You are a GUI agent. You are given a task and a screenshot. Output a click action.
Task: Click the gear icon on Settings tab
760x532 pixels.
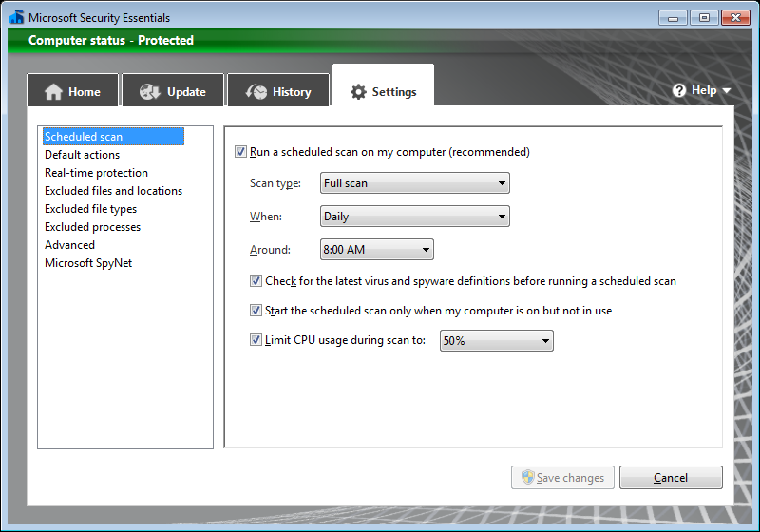point(358,92)
